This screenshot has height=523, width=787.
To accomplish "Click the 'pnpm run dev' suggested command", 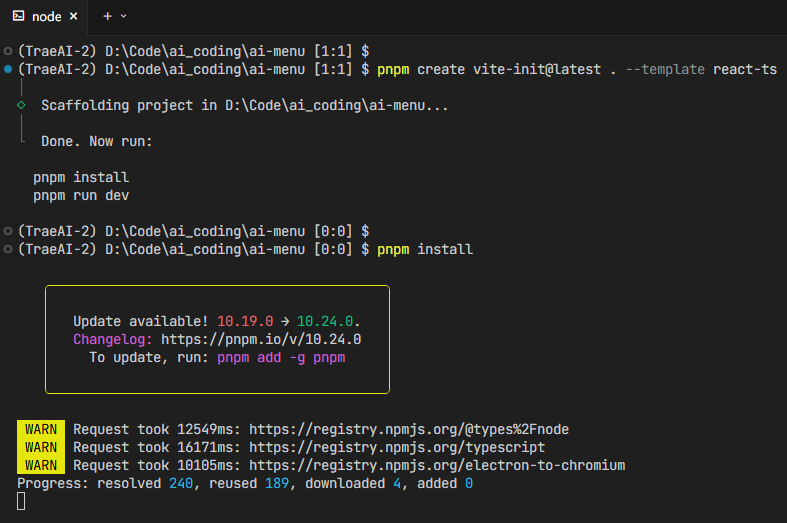I will (81, 195).
